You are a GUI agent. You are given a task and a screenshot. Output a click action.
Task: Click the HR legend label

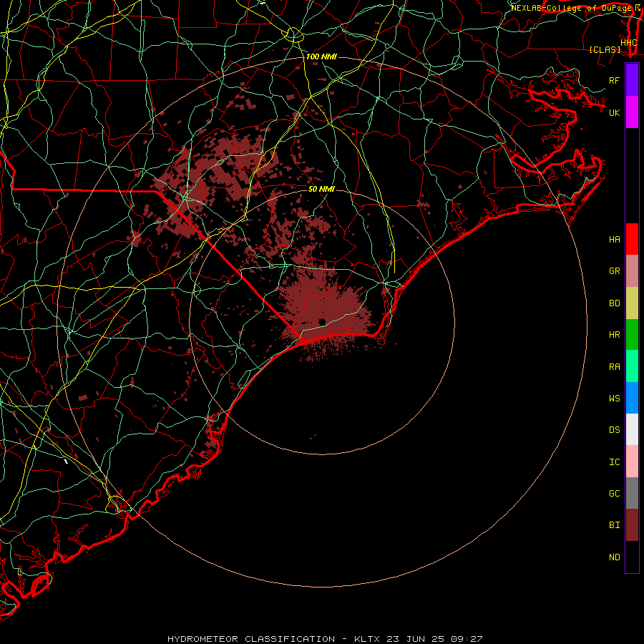(614, 335)
